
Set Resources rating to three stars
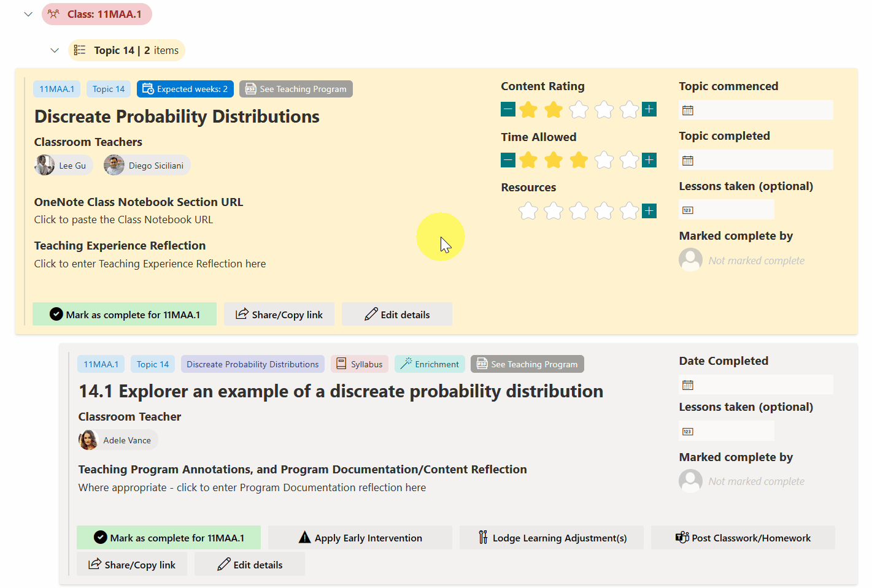tap(579, 211)
